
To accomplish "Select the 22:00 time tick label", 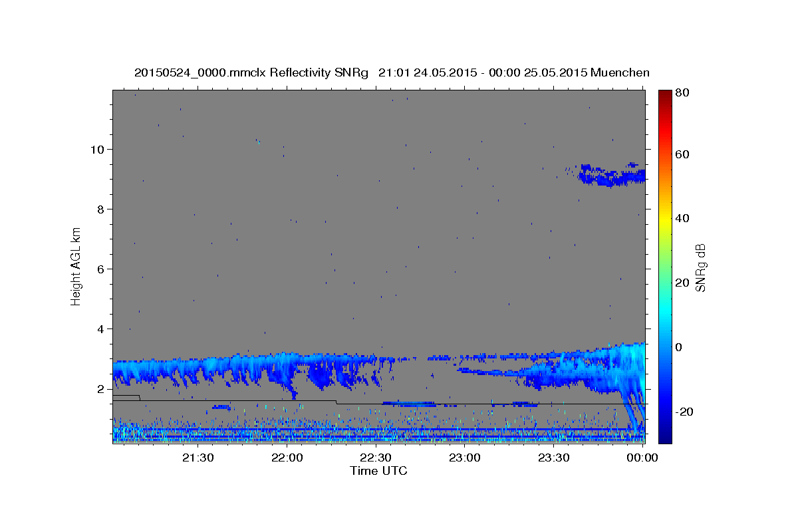I will pyautogui.click(x=287, y=458).
